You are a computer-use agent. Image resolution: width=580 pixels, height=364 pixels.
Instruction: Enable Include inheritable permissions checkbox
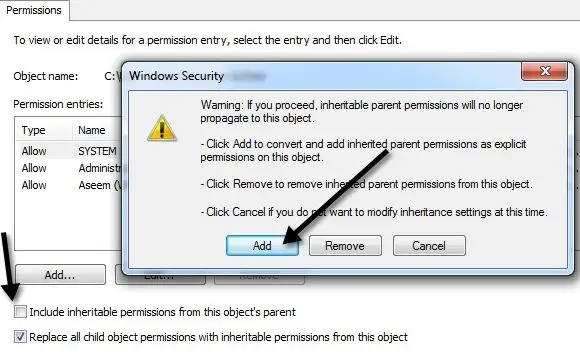[20, 312]
